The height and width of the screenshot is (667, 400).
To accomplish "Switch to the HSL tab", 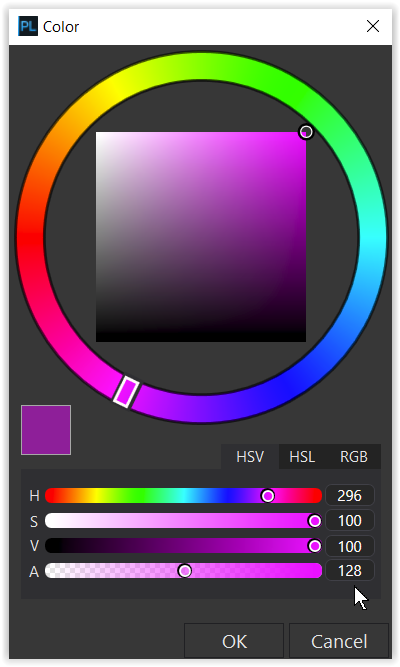I will (302, 457).
